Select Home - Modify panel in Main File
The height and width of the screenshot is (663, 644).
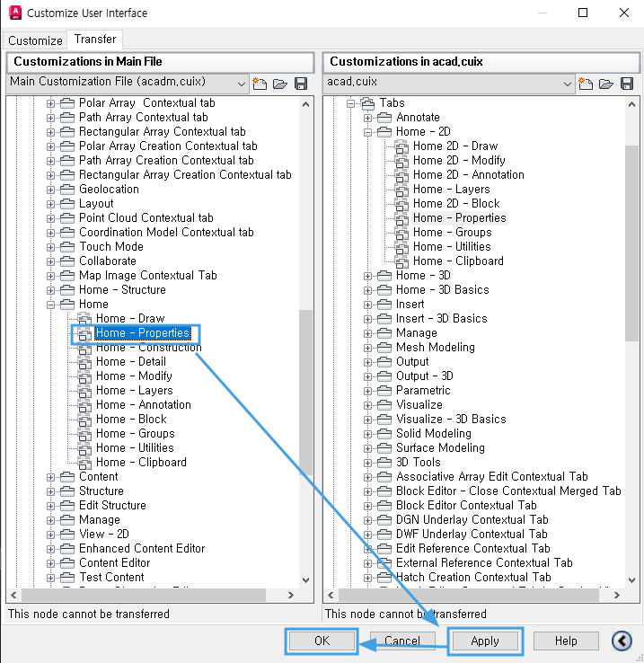pyautogui.click(x=134, y=376)
